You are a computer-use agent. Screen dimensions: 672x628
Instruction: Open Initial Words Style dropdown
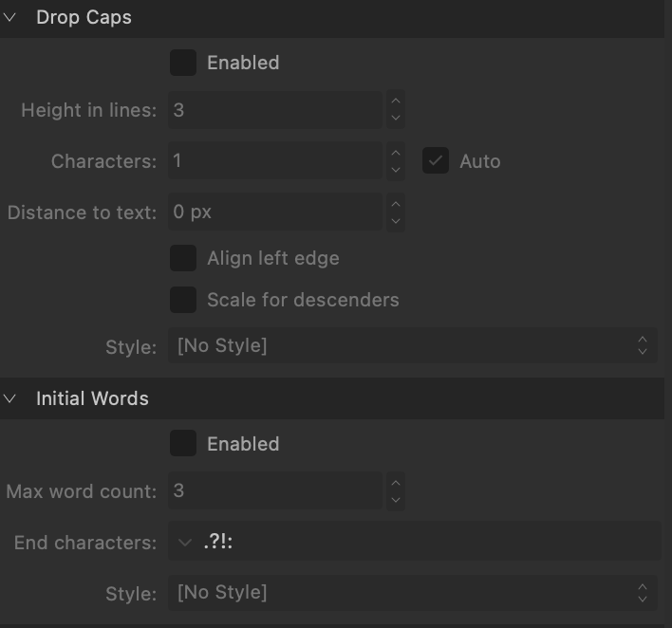(412, 593)
